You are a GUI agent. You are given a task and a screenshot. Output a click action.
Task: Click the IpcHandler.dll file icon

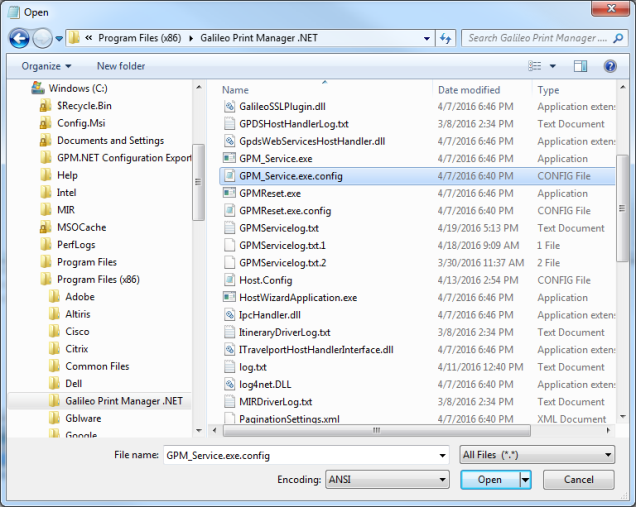(229, 315)
